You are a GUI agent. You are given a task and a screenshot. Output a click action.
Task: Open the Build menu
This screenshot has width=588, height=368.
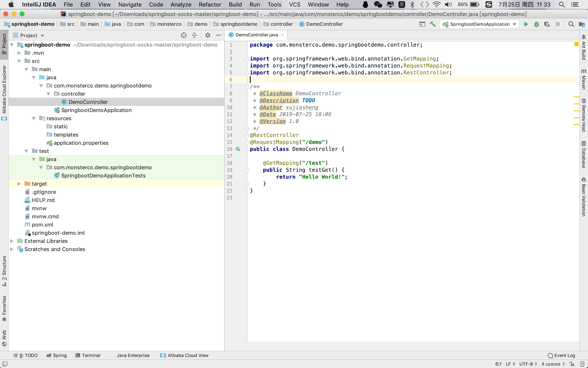(235, 4)
